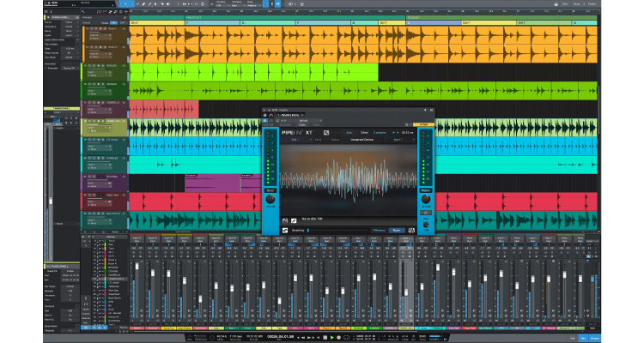
Task: Select the Listen speaker tool
Action: pyautogui.click(x=168, y=3)
